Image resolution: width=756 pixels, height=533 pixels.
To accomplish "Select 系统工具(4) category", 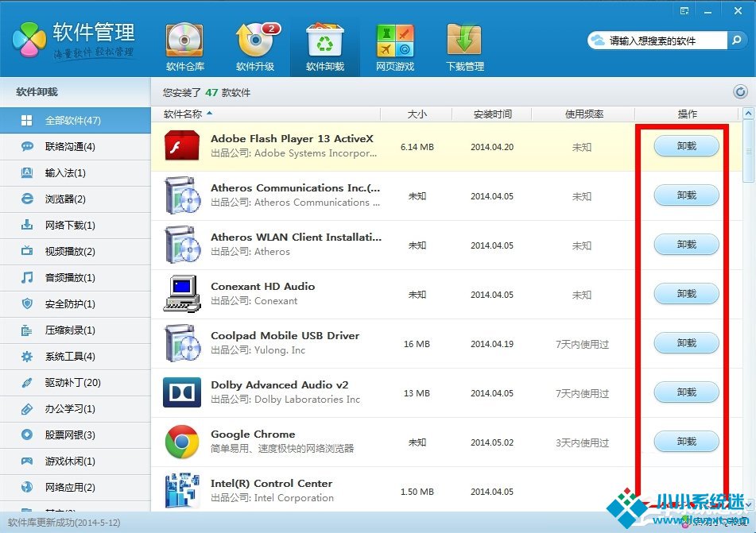I will pyautogui.click(x=76, y=357).
